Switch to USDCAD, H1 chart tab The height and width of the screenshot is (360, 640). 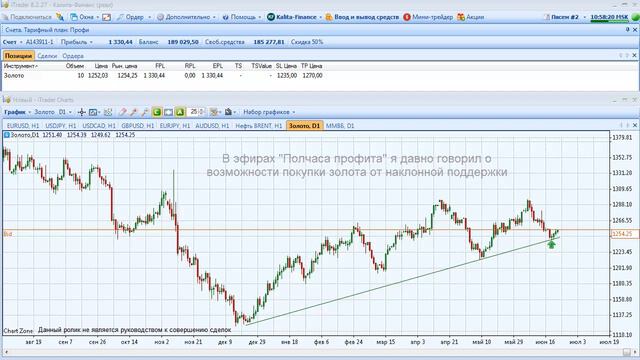tap(99, 126)
